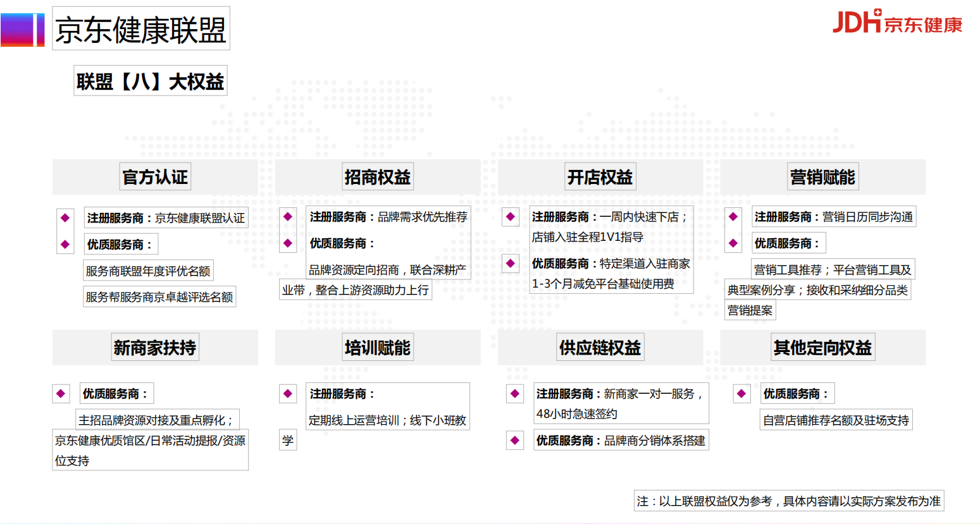This screenshot has width=980, height=524.
Task: Click the text 营销提案
Action: pos(750,310)
